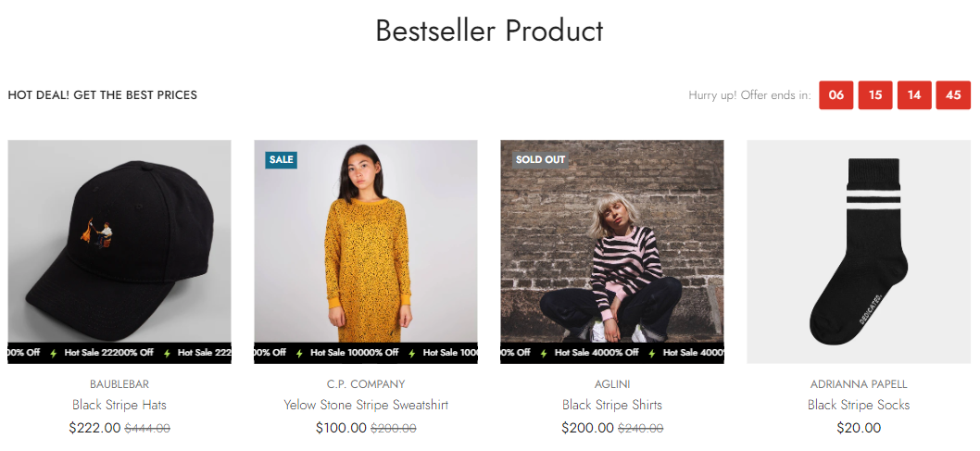The image size is (980, 451).
Task: Open the striped shirt product image
Action: [x=611, y=241]
